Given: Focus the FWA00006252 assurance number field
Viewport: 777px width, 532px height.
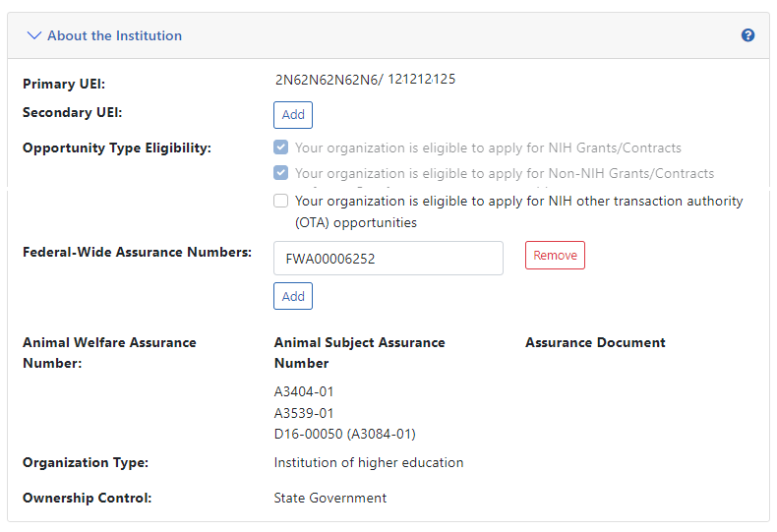Looking at the screenshot, I should tap(388, 259).
